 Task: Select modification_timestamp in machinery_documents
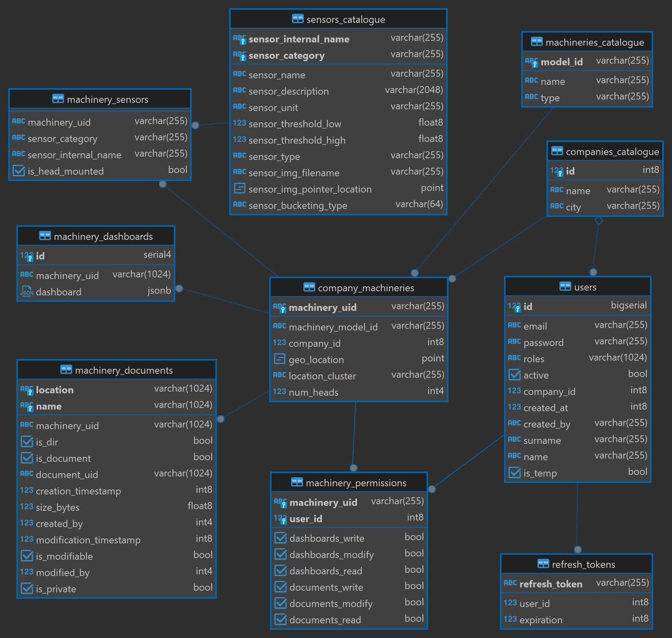[x=116, y=539]
